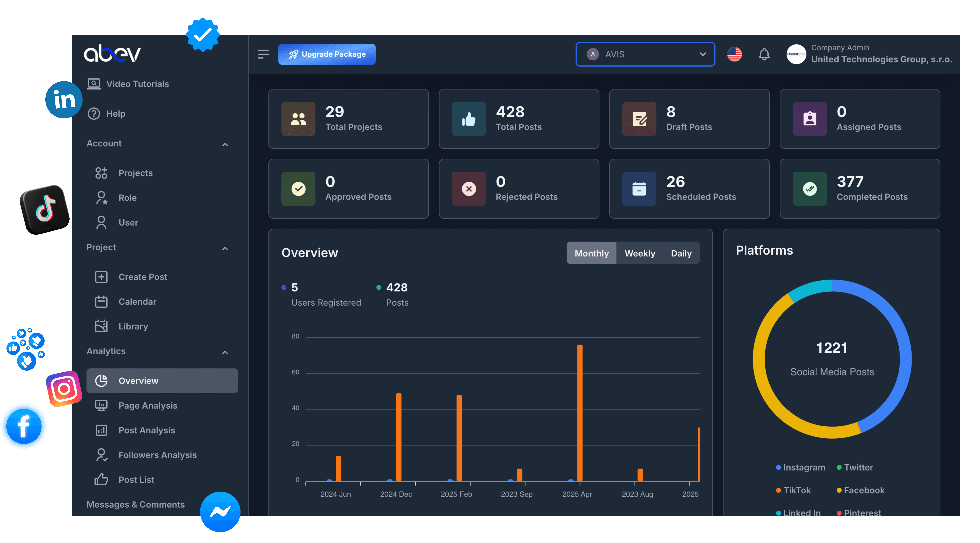Click the United Technologies Group company name

pyautogui.click(x=882, y=59)
